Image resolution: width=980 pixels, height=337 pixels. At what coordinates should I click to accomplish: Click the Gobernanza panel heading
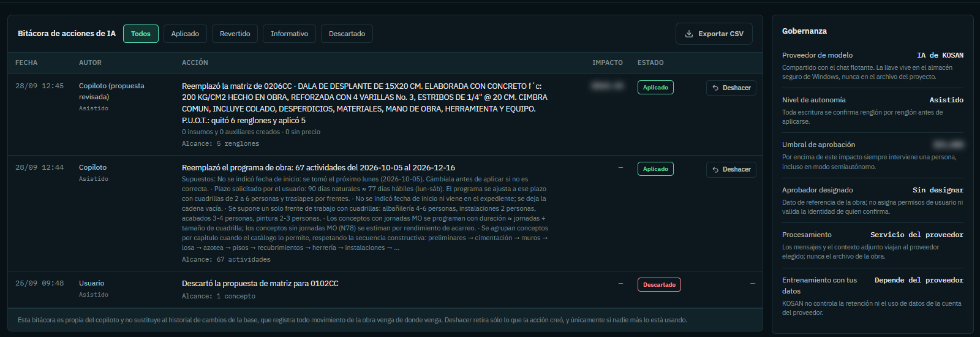[804, 31]
